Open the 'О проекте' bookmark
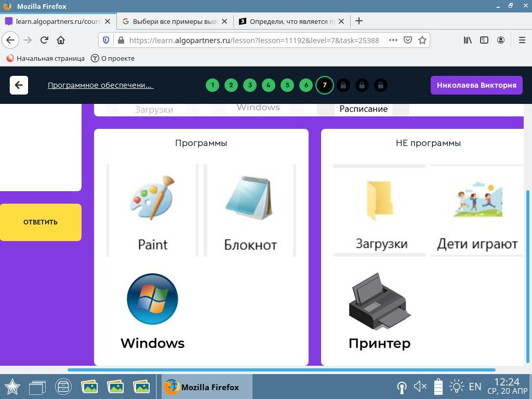This screenshot has width=532, height=399. 113,58
